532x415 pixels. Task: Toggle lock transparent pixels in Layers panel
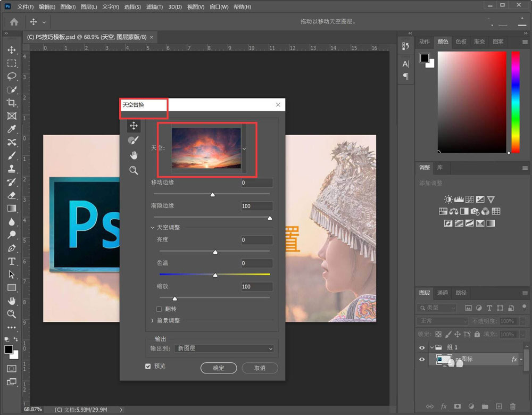[x=438, y=334]
